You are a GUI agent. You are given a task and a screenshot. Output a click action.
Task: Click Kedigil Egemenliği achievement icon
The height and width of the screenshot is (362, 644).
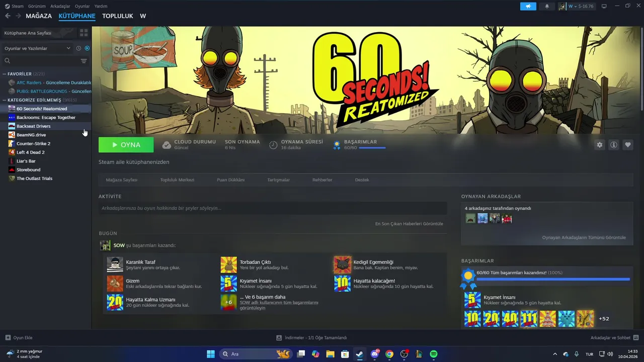[343, 265]
